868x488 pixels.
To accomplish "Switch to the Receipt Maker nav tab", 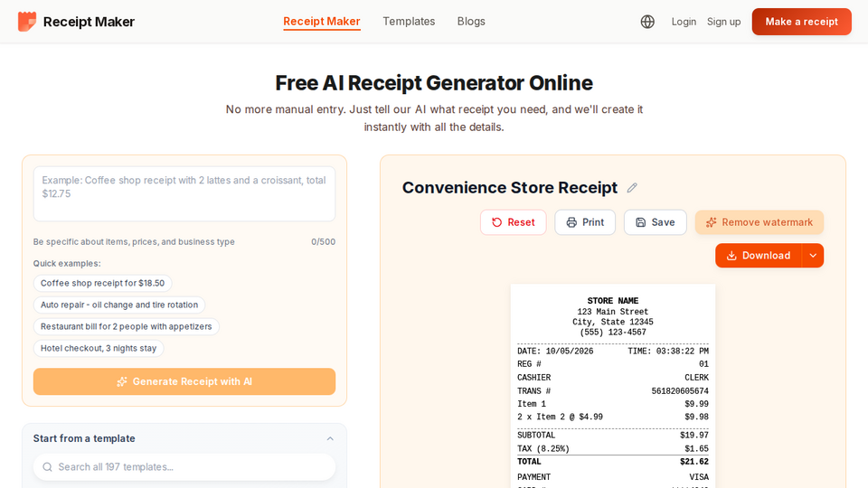I will (x=322, y=22).
